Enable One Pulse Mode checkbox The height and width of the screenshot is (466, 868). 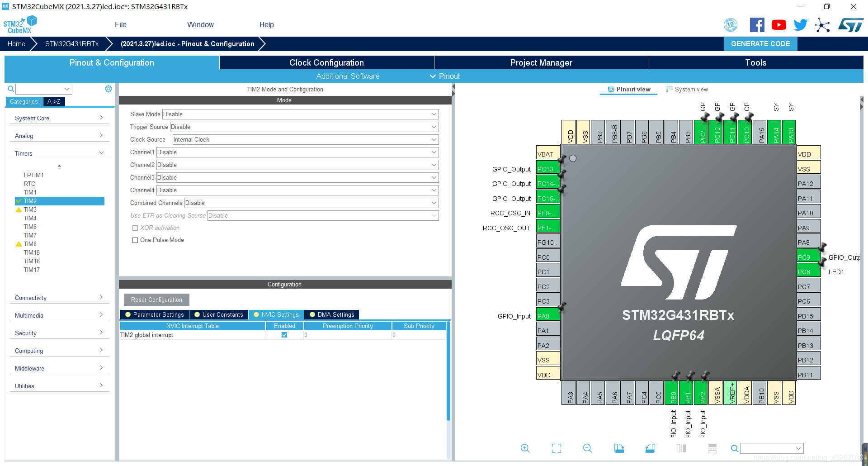[135, 240]
